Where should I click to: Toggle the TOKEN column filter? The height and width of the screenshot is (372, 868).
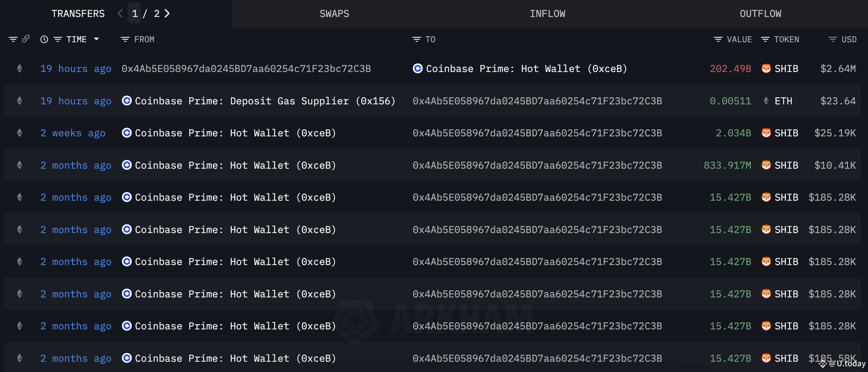(x=765, y=39)
